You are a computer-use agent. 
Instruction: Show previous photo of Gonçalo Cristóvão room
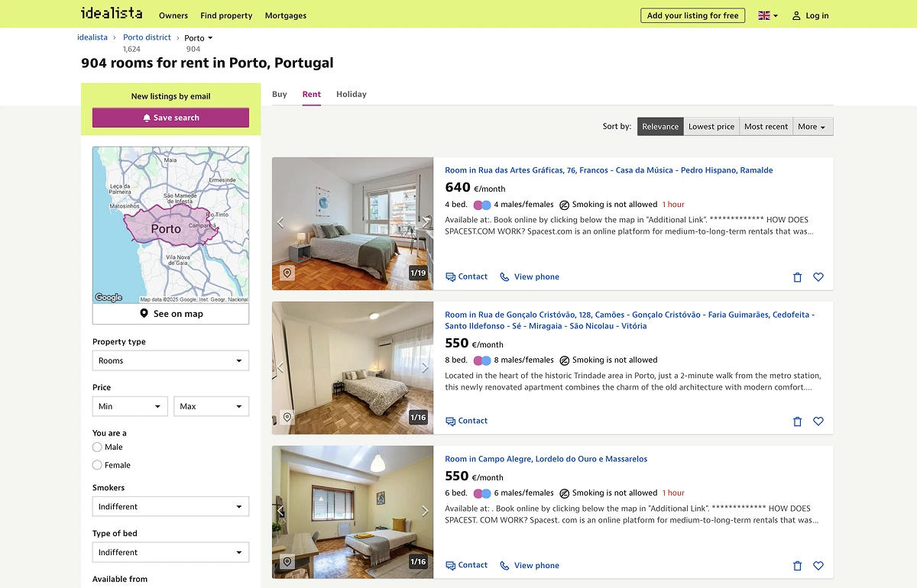(280, 367)
